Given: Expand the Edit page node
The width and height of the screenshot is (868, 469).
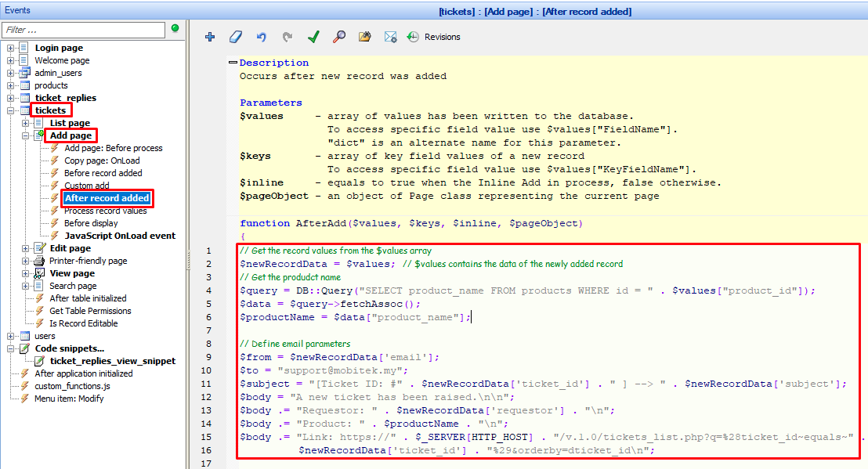Looking at the screenshot, I should click(x=26, y=248).
